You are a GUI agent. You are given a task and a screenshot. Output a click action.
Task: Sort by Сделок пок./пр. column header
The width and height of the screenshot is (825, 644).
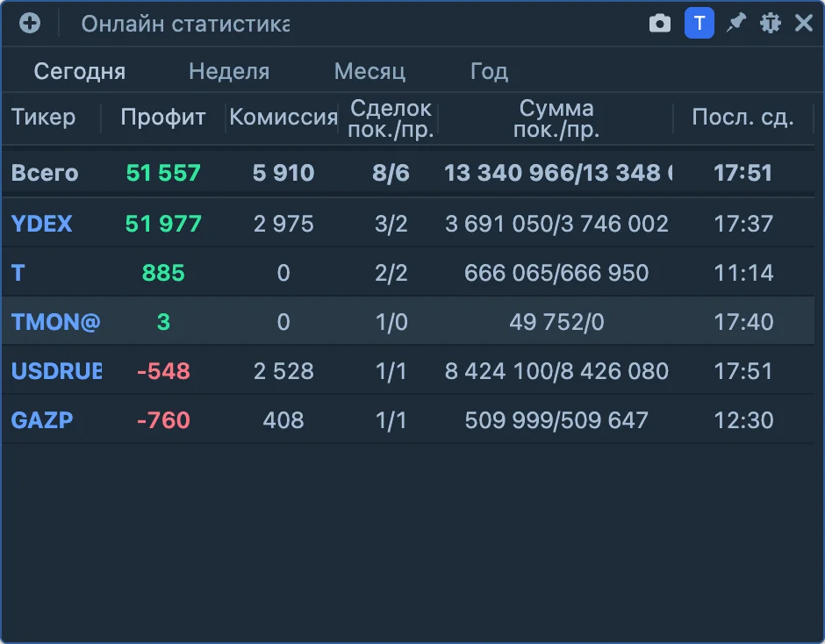(391, 118)
